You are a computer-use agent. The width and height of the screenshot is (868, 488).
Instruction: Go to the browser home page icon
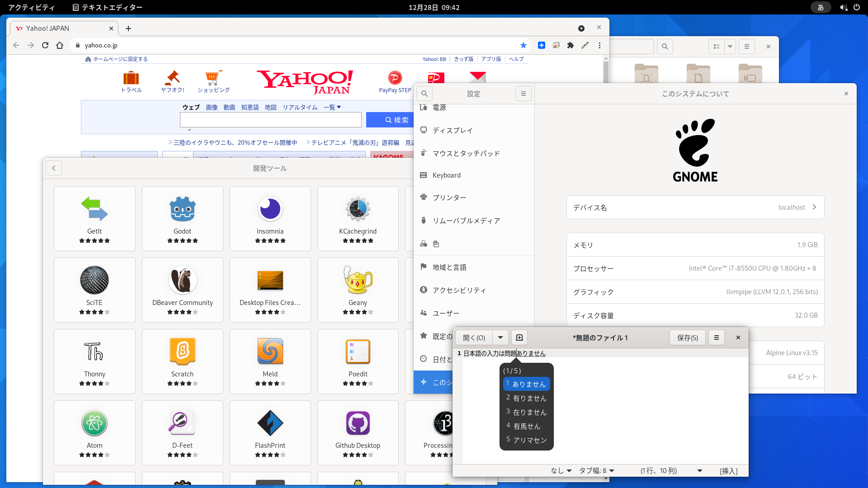[60, 45]
